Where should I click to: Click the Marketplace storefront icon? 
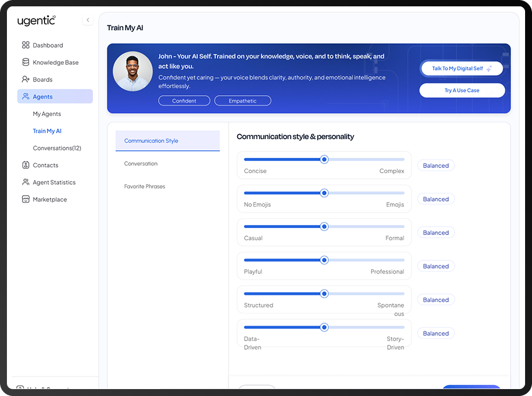(25, 199)
